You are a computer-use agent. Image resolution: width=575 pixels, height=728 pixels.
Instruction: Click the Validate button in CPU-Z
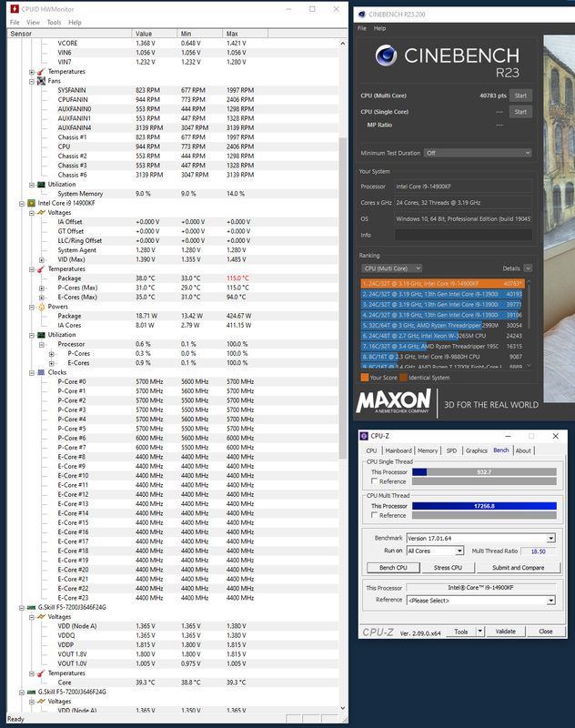(505, 632)
